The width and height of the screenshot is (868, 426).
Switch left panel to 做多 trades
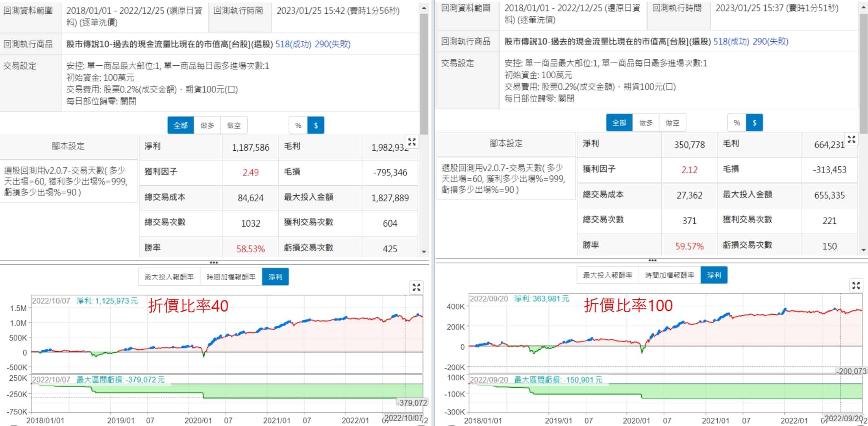(x=207, y=125)
